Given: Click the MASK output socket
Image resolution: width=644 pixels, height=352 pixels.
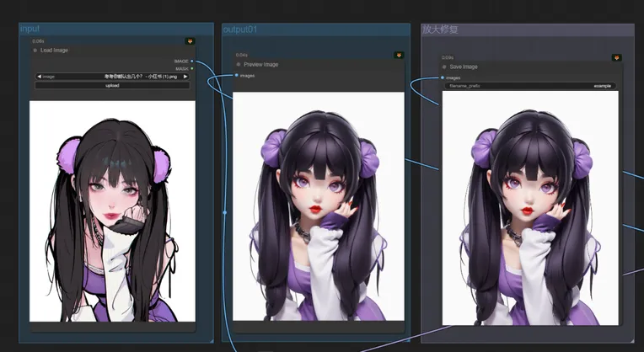Looking at the screenshot, I should coord(192,68).
